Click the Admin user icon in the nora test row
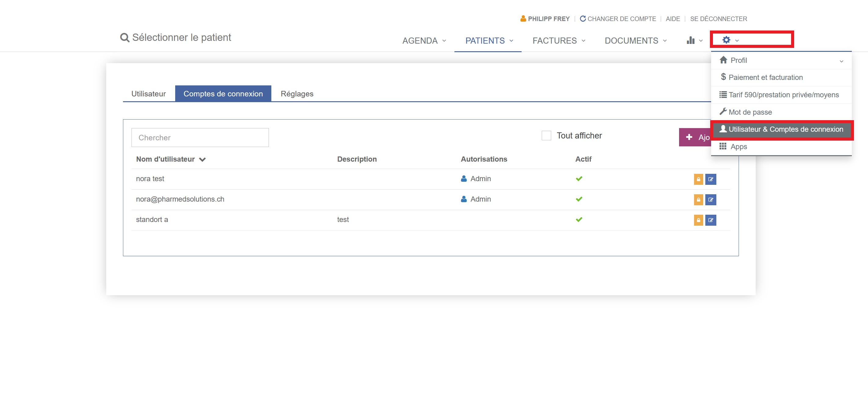This screenshot has height=405, width=868. coord(464,179)
